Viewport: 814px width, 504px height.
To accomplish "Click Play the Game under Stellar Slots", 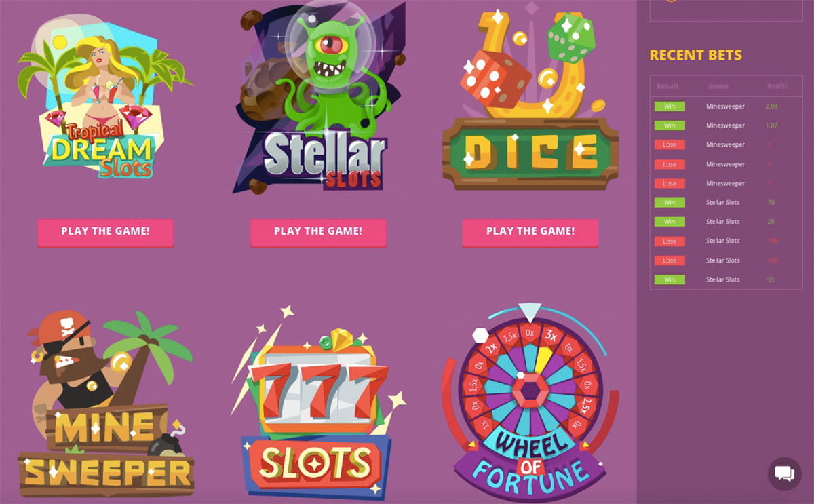I will click(x=318, y=232).
